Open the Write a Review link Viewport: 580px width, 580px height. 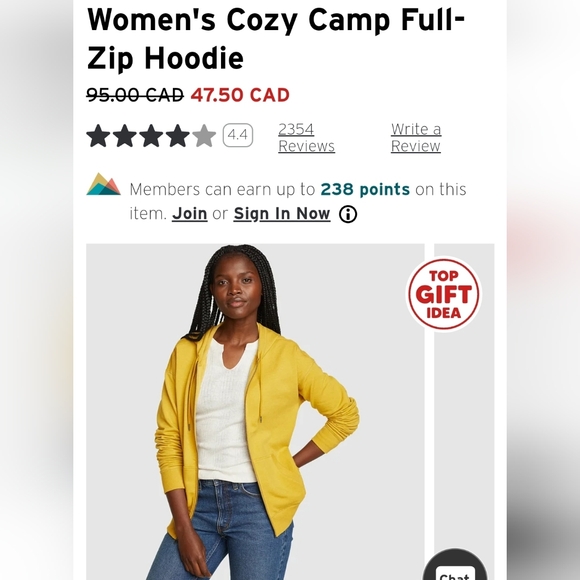point(416,138)
